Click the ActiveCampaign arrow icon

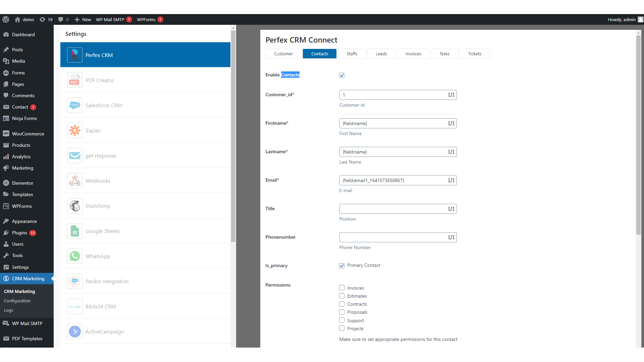click(74, 331)
